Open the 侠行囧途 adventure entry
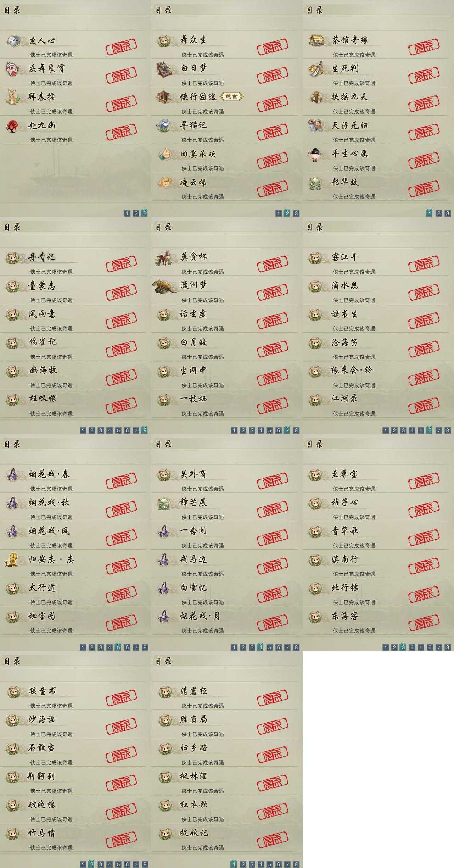 coord(225,101)
